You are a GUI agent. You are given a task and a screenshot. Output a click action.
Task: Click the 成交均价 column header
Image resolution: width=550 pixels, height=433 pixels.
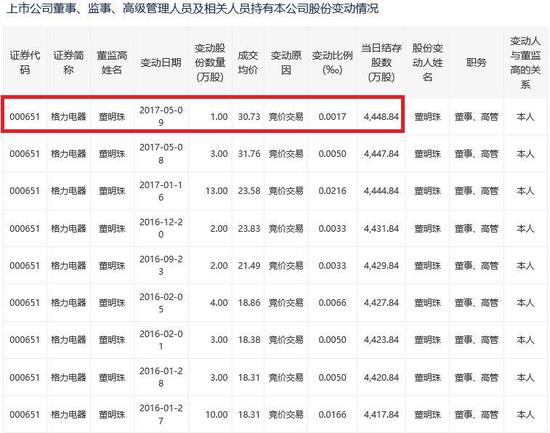pos(248,62)
